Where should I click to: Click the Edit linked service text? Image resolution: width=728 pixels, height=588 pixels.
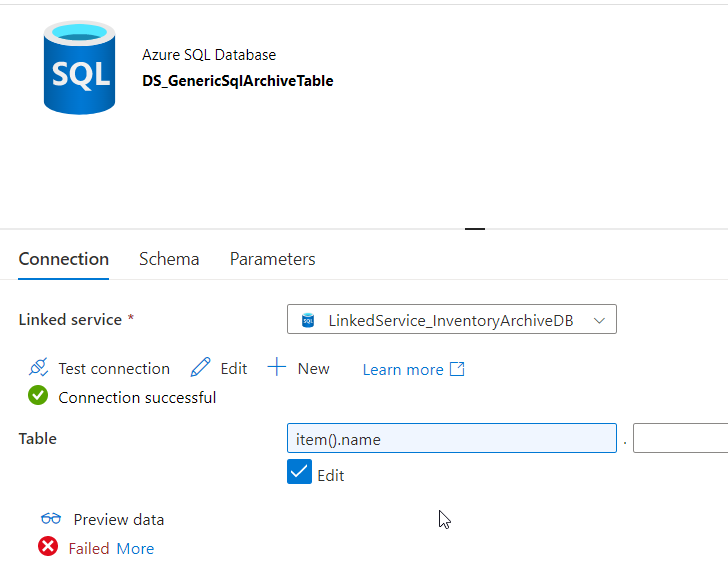[234, 368]
